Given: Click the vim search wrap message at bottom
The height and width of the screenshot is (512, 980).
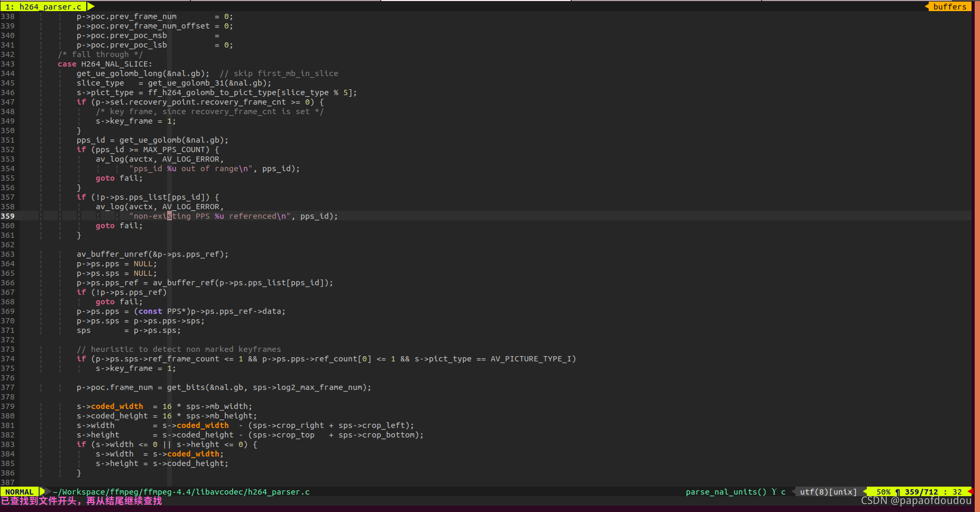Looking at the screenshot, I should coord(81,501).
